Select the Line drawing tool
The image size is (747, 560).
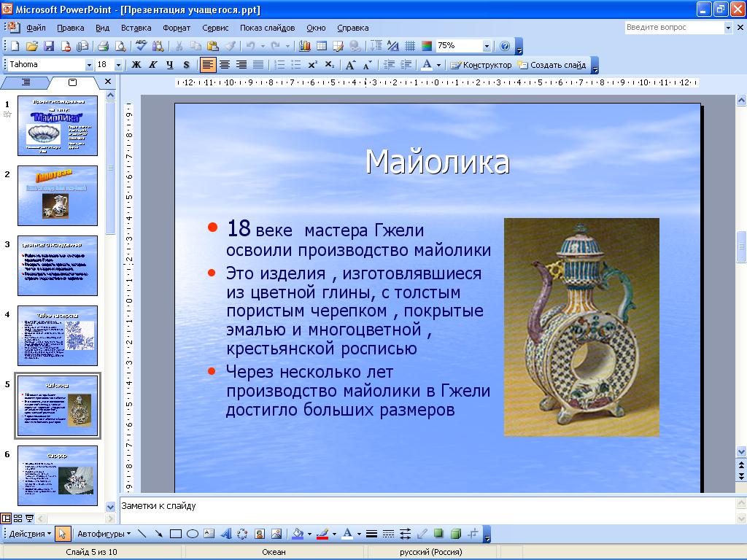click(x=142, y=534)
